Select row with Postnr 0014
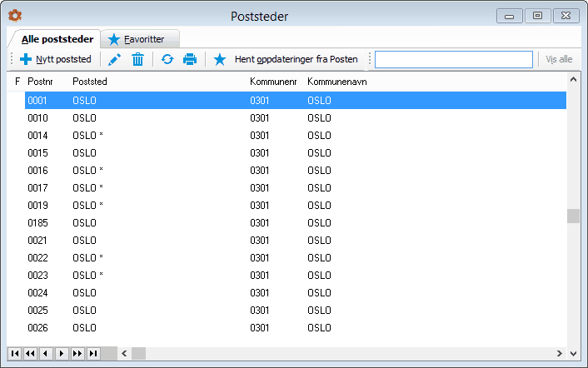588x368 pixels. 296,135
